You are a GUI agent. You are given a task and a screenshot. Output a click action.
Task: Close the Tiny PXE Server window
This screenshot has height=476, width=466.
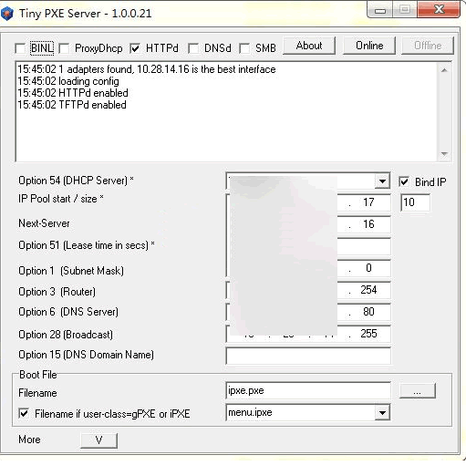pos(439,10)
